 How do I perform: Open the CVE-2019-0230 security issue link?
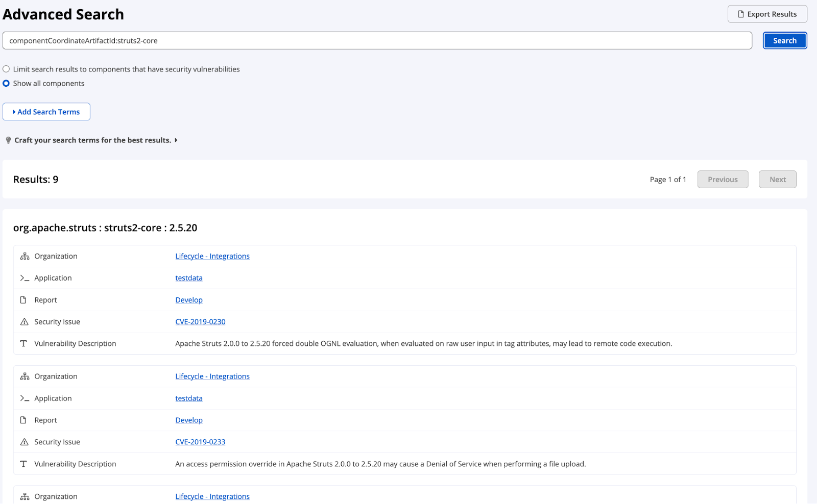click(200, 322)
